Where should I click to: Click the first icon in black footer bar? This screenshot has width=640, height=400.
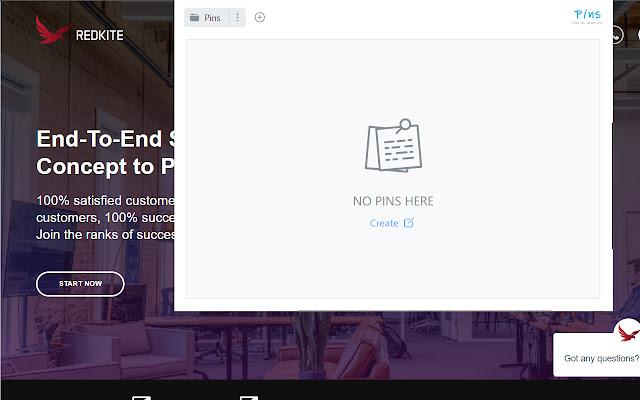click(x=142, y=398)
